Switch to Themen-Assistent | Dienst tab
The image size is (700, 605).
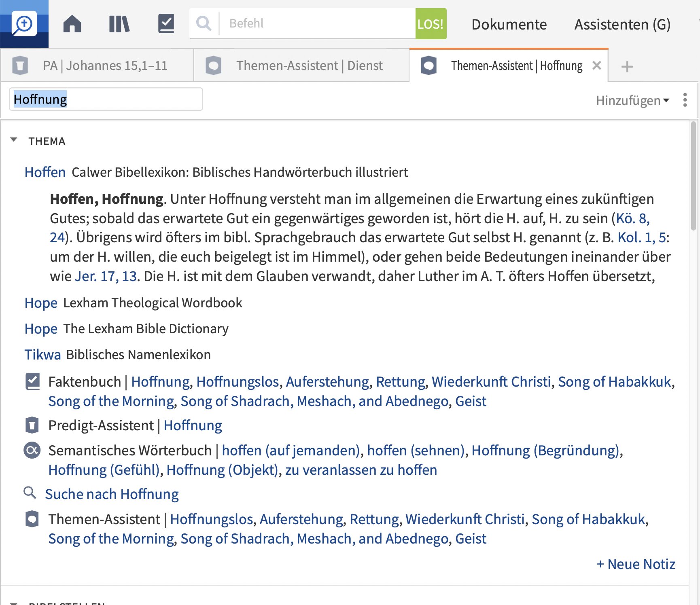point(301,66)
